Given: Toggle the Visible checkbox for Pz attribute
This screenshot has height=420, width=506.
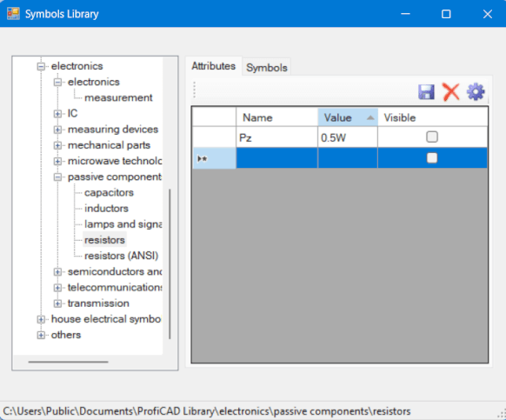Looking at the screenshot, I should coord(432,137).
